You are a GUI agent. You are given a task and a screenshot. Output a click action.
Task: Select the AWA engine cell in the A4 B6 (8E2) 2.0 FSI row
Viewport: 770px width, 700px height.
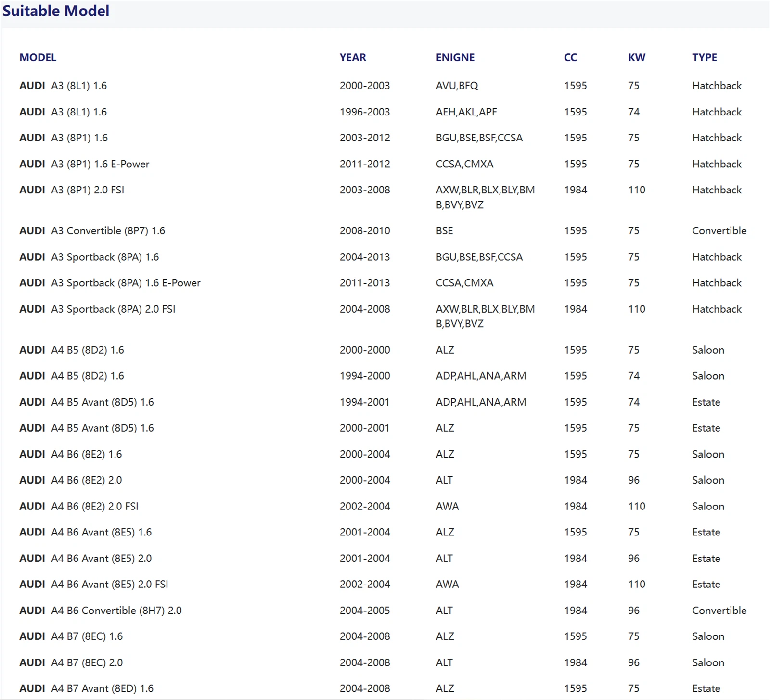click(x=448, y=506)
